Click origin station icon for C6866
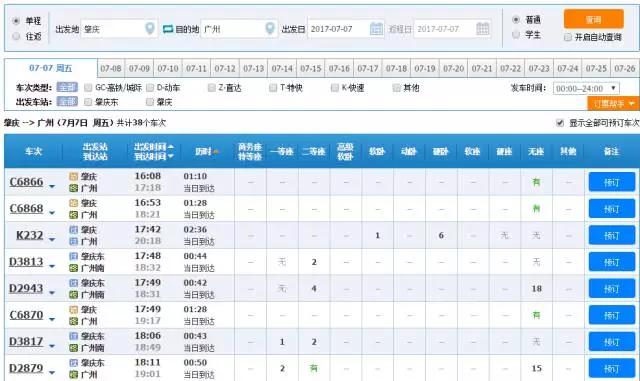The width and height of the screenshot is (640, 381). tap(73, 176)
